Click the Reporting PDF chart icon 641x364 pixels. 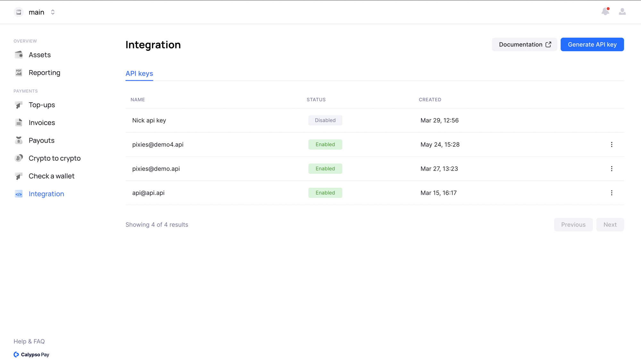click(x=19, y=73)
